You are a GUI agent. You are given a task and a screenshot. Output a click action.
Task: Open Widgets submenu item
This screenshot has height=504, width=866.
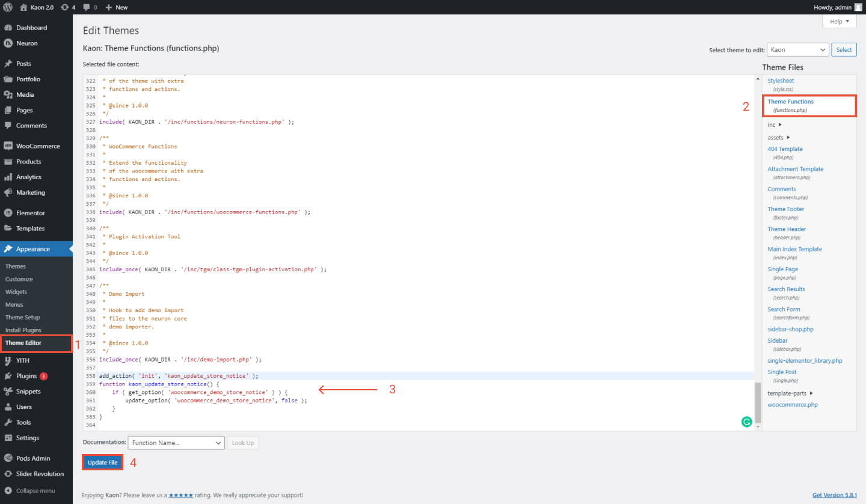(16, 292)
